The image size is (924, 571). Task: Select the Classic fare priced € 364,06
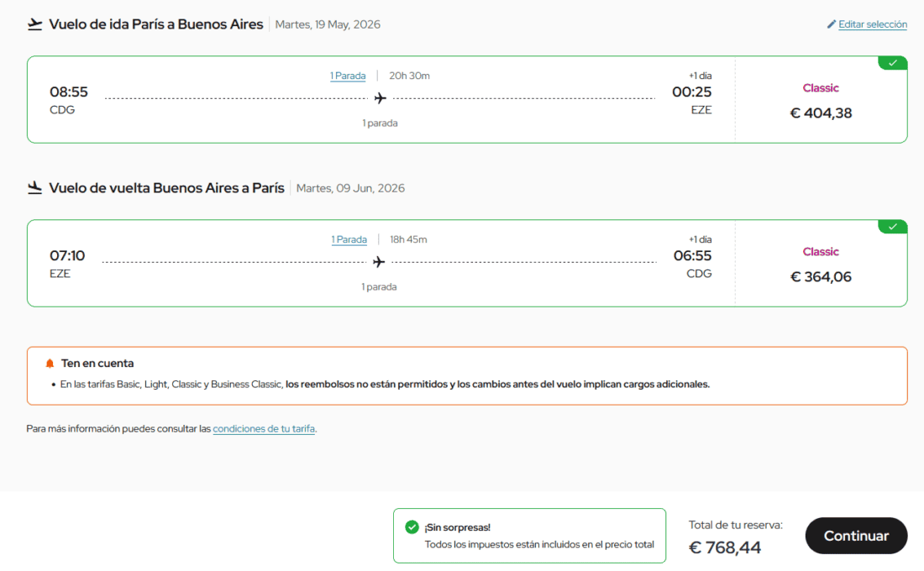coord(821,265)
